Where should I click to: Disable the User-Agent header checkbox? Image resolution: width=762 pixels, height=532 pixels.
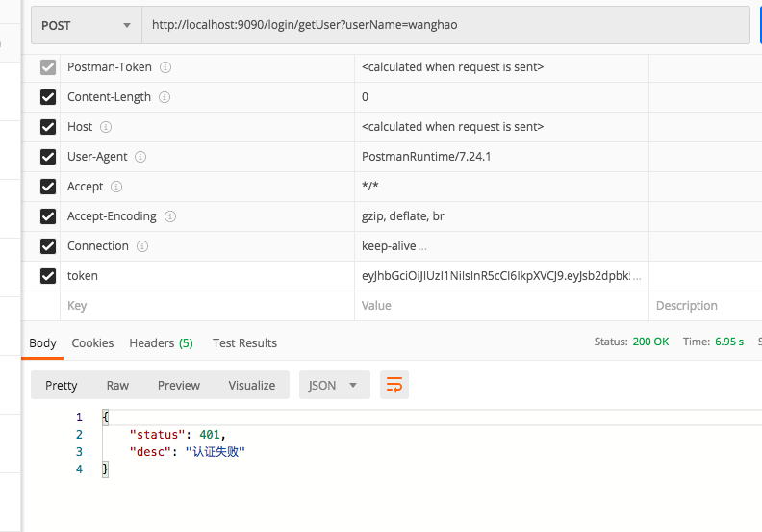point(48,157)
